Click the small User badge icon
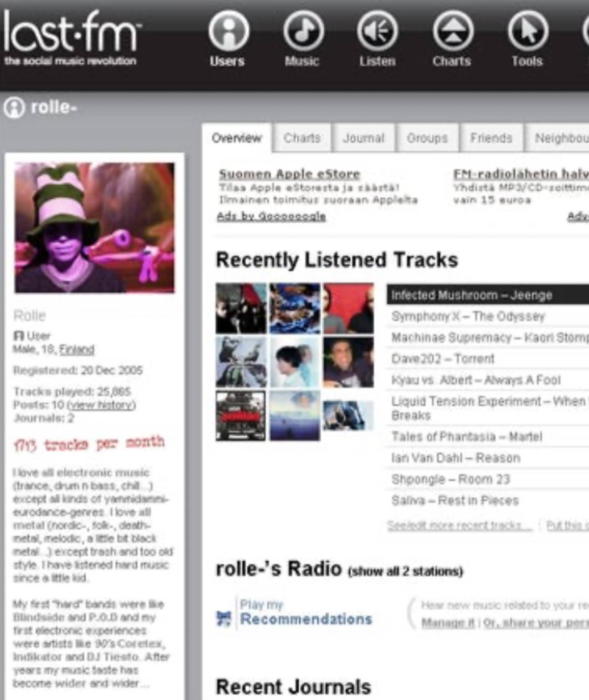 point(18,335)
